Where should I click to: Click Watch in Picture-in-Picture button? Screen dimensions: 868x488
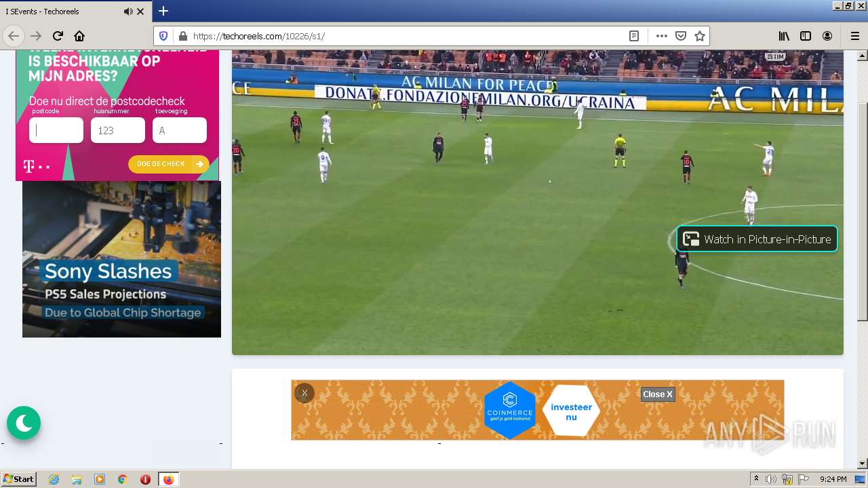[x=757, y=239]
